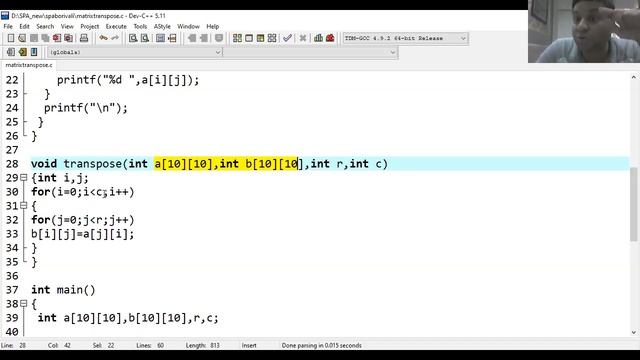Collapse the code fold at line 31
Viewport: 640px width, 360px height.
point(24,206)
